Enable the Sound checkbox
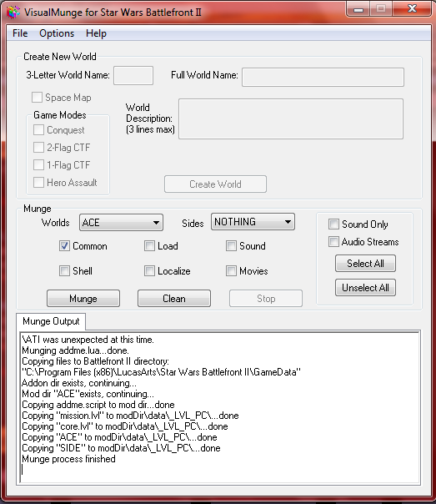Image resolution: width=436 pixels, height=504 pixels. pos(231,246)
